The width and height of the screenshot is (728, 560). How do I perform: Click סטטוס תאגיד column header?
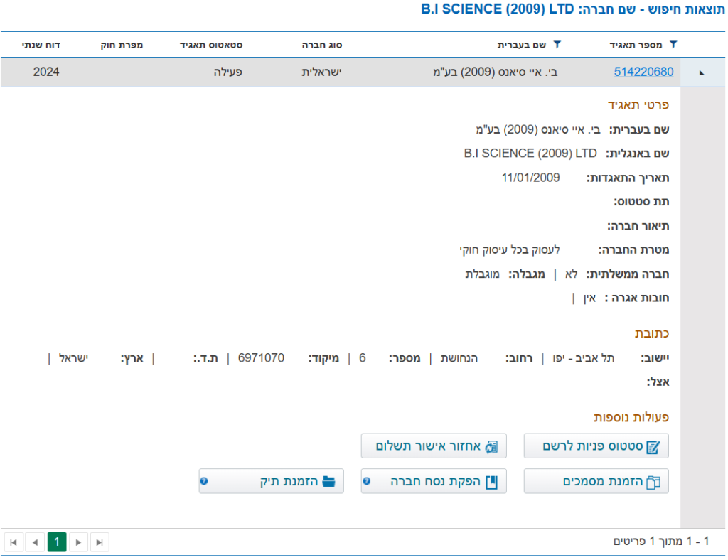pos(211,45)
